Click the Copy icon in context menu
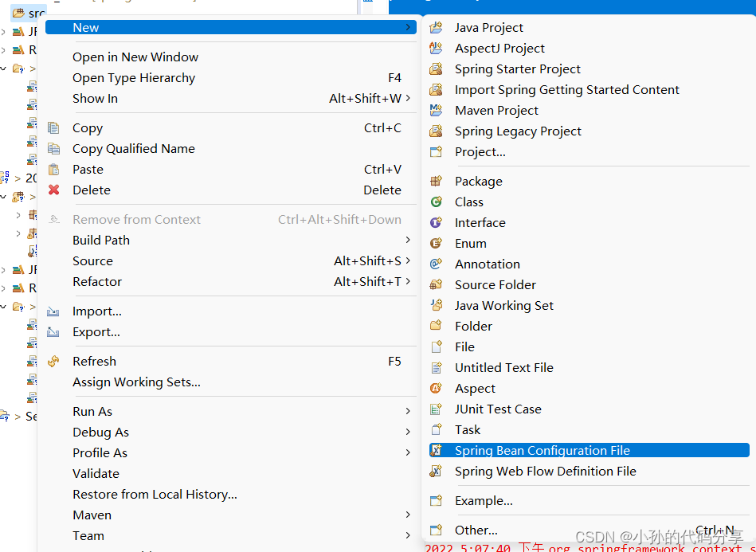Viewport: 756px width, 552px height. pos(53,127)
